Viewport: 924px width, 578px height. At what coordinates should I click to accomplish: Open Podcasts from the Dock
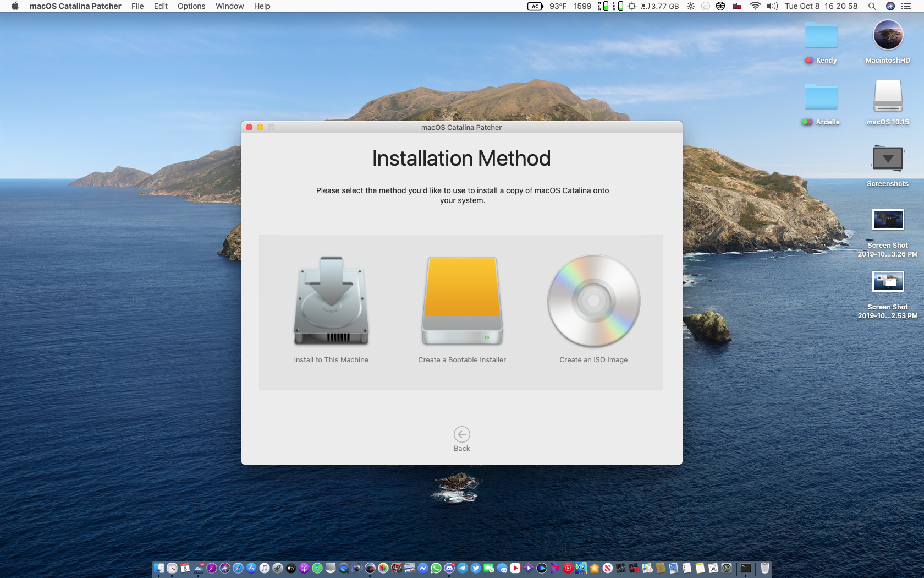click(x=304, y=568)
